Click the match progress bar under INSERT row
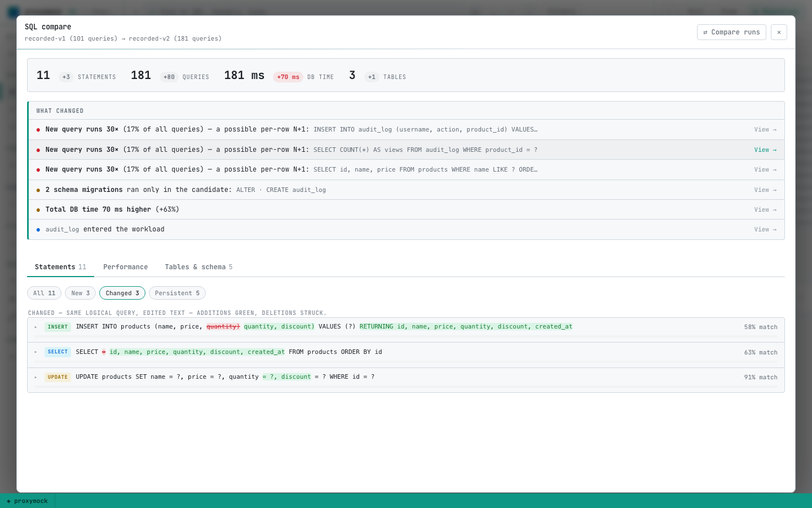This screenshot has width=812, height=508. [x=406, y=337]
